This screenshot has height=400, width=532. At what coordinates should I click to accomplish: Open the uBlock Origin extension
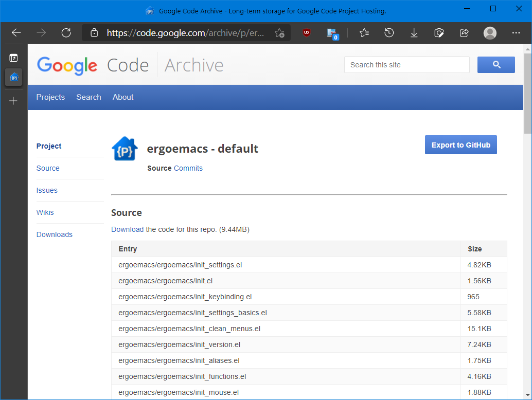tap(306, 33)
